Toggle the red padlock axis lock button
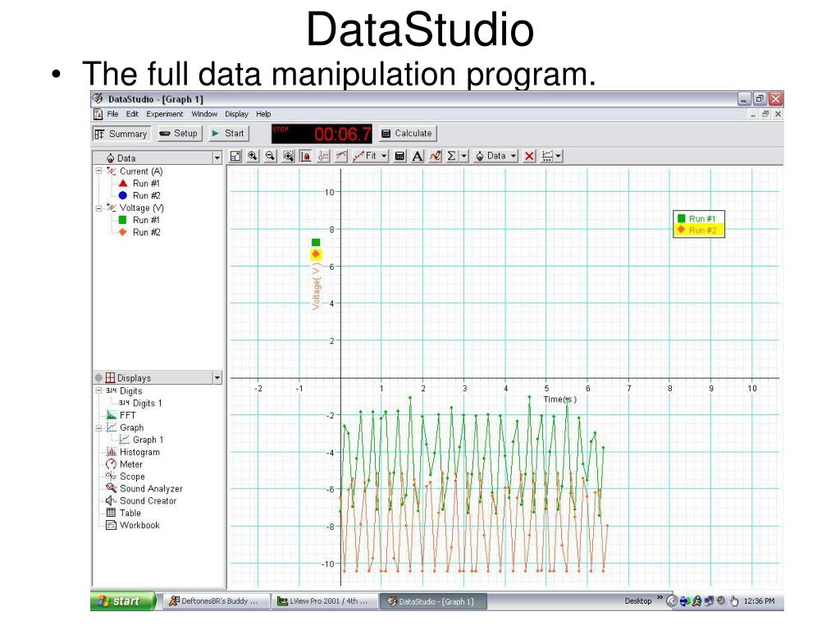Image resolution: width=840 pixels, height=630 pixels. [305, 156]
